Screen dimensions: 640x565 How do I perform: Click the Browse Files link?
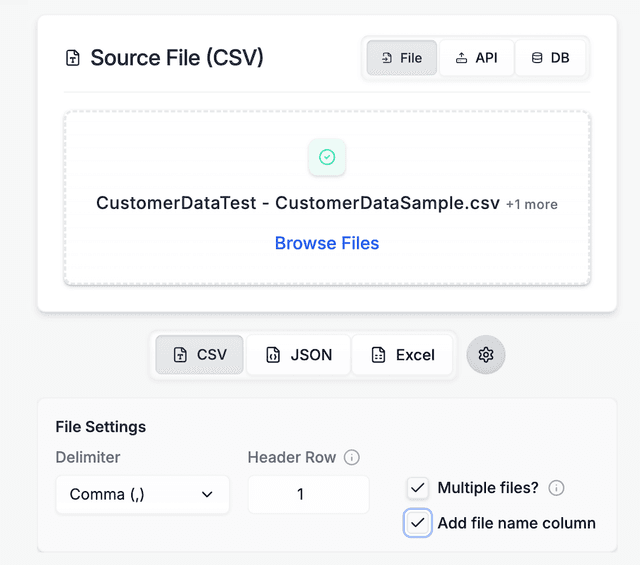[327, 243]
